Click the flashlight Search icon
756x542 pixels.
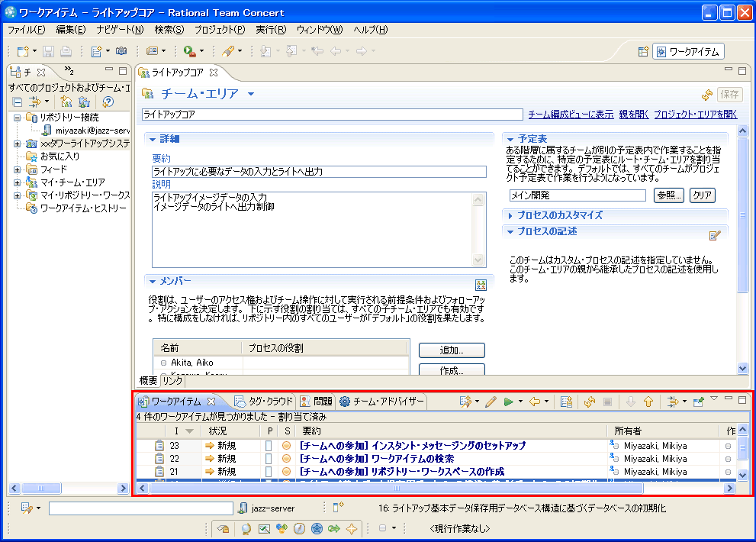coord(229,51)
